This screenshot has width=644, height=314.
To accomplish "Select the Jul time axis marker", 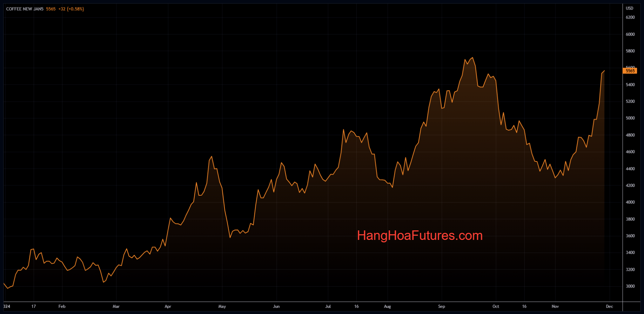I will (328, 307).
